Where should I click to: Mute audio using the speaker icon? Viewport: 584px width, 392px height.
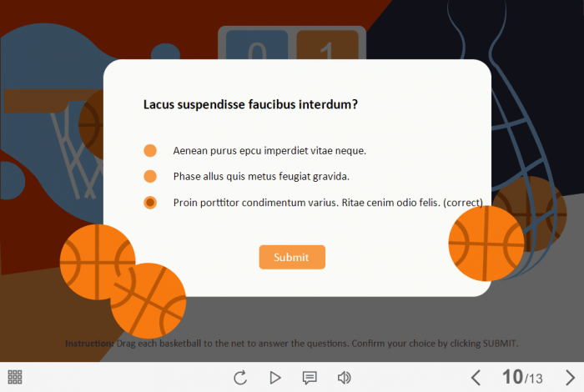344,378
